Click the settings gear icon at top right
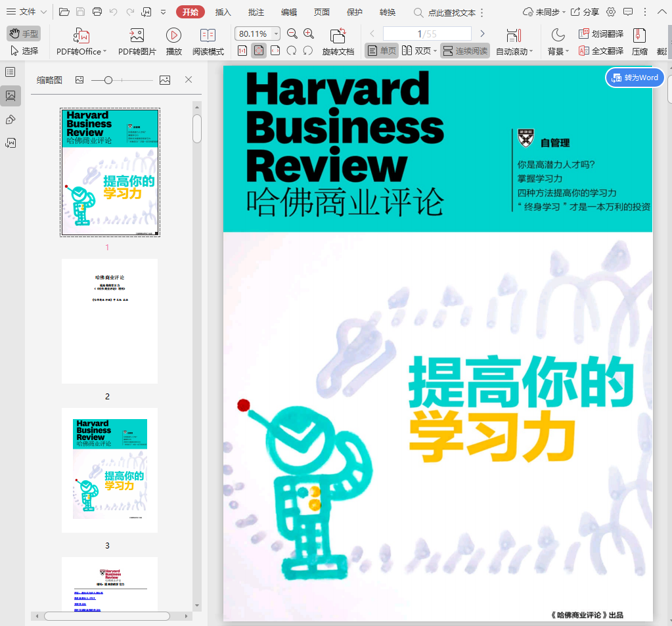This screenshot has height=626, width=672. [611, 12]
